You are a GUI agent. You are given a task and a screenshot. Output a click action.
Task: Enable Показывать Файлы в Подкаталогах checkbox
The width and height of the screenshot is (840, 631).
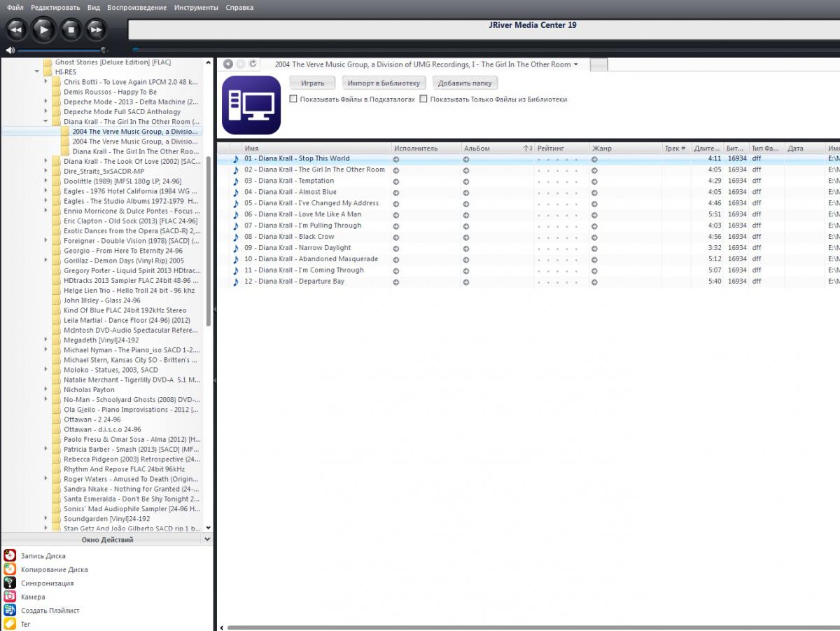tap(293, 99)
